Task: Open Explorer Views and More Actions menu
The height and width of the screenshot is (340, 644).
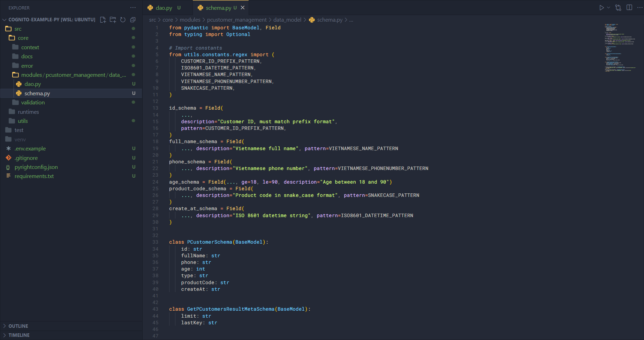Action: (x=133, y=8)
